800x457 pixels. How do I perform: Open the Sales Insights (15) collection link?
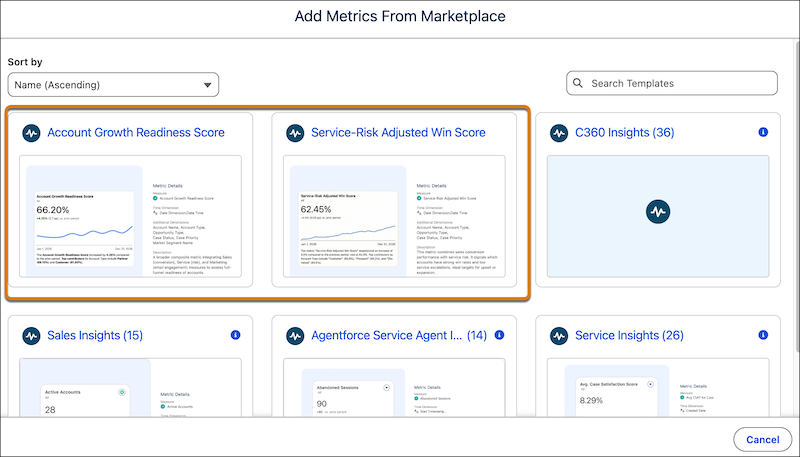(95, 336)
